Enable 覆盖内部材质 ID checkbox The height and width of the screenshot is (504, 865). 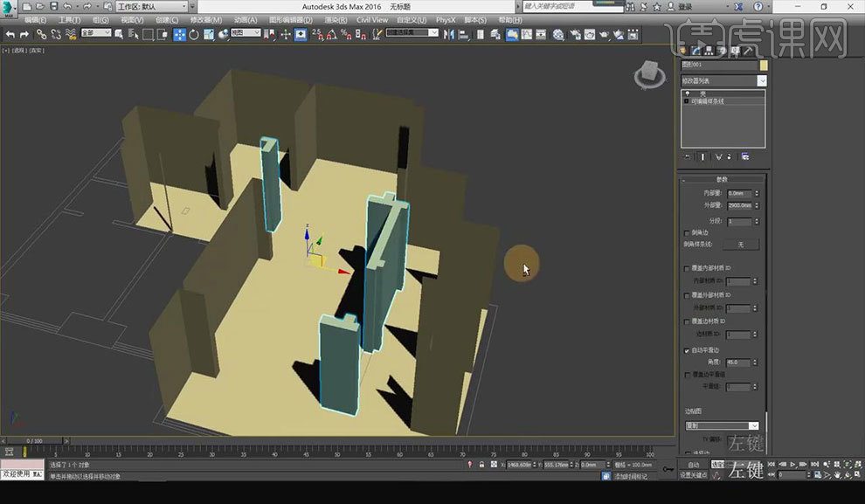tap(687, 269)
